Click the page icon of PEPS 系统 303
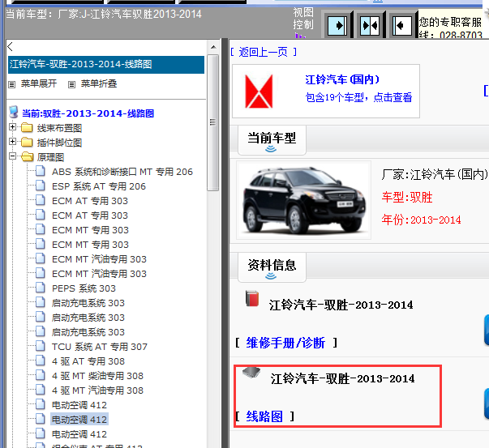 (x=41, y=288)
